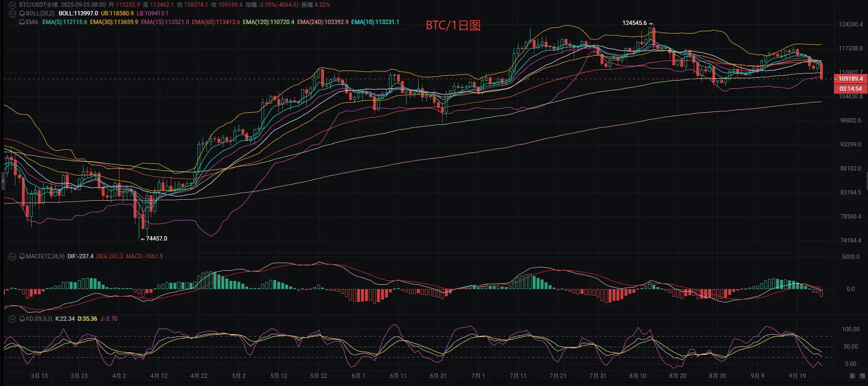Click the BOLL middle band value 113997.0
This screenshot has width=868, height=386.
(x=78, y=13)
